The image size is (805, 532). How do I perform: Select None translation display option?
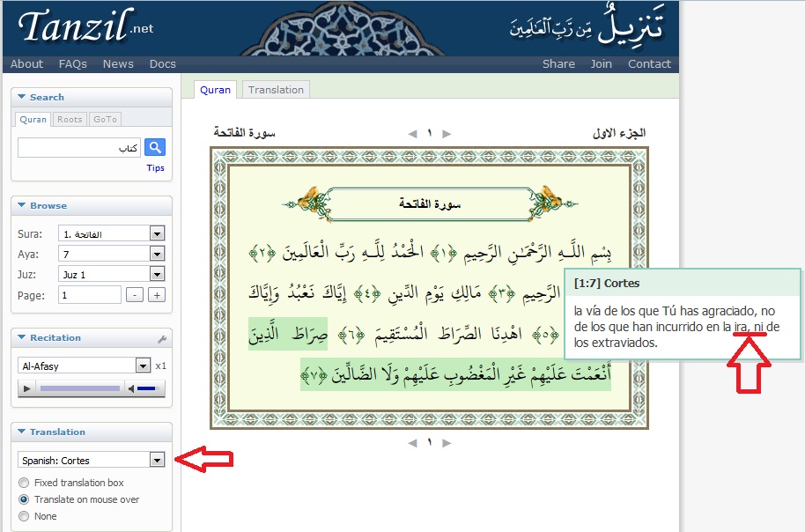[24, 516]
